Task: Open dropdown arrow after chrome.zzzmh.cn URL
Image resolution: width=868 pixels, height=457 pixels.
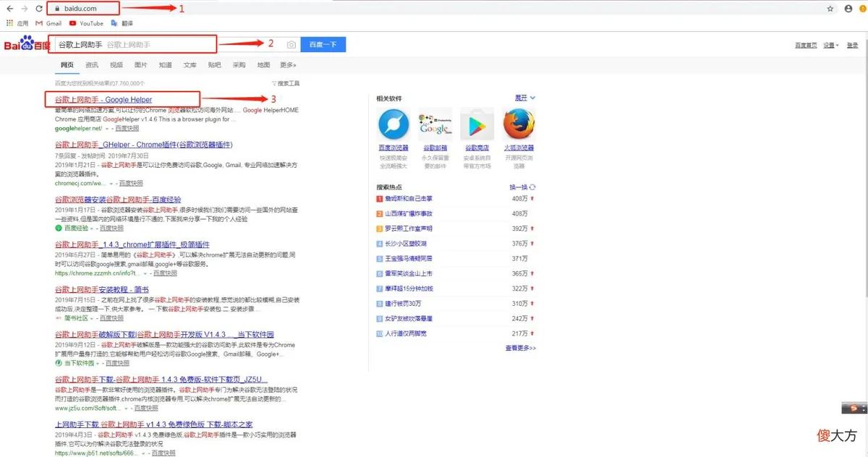Action: click(x=145, y=273)
